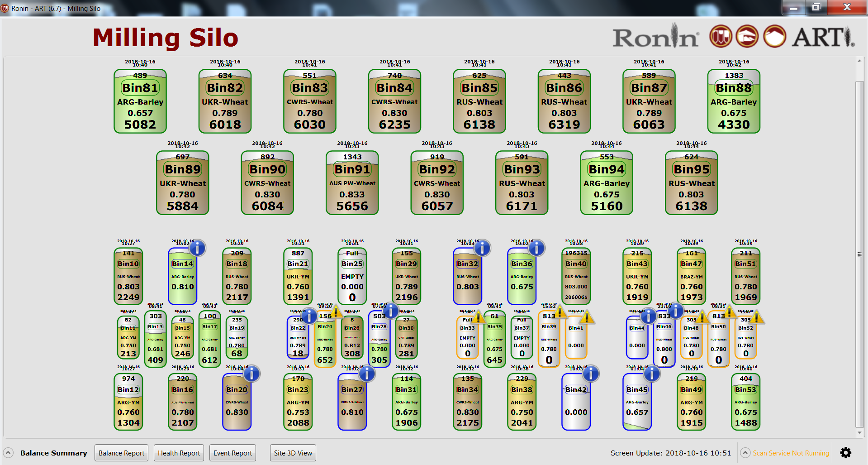Expand the Balance Summary panel arrow
This screenshot has width=868, height=465.
pyautogui.click(x=8, y=453)
